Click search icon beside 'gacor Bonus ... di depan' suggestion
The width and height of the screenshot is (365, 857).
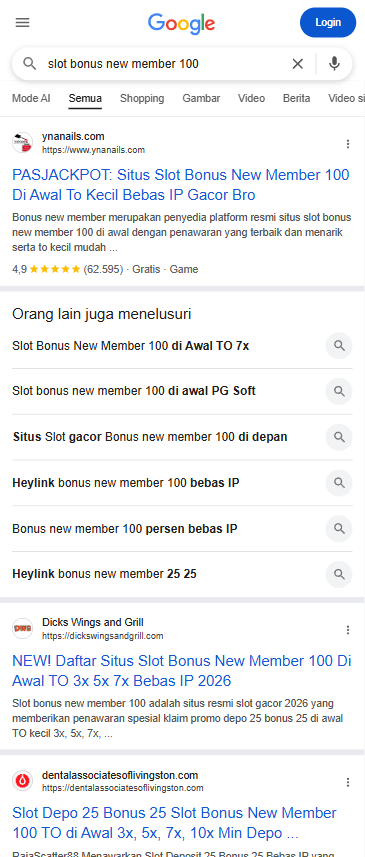[339, 437]
